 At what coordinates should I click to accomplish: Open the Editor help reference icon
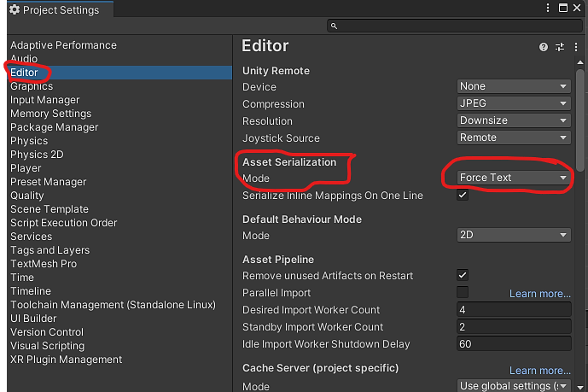point(544,47)
